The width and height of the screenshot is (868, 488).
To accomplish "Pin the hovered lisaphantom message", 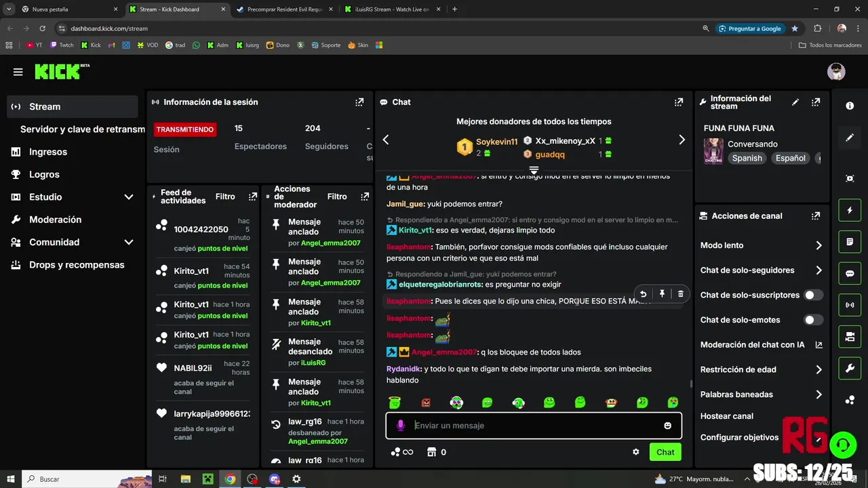I will [x=662, y=294].
